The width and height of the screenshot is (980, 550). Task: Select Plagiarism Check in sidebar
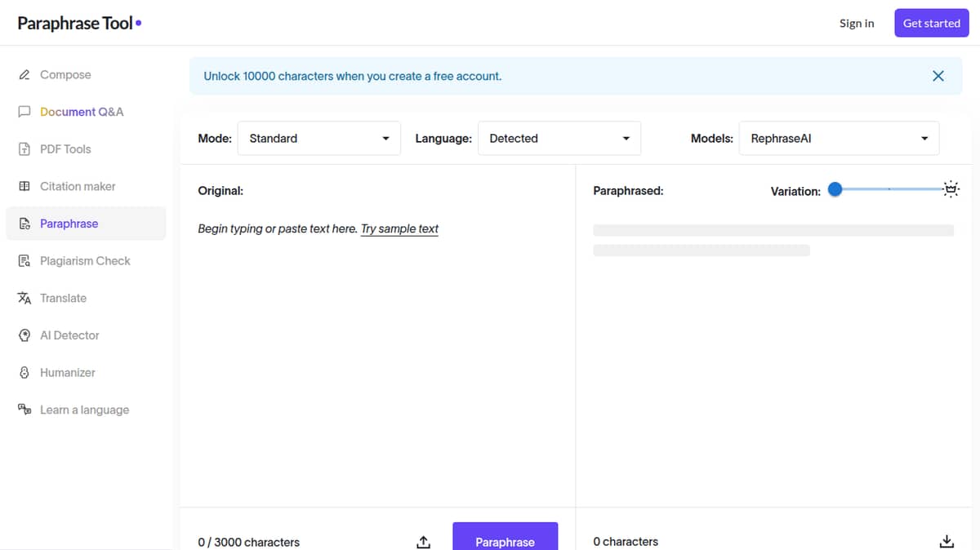pos(86,261)
